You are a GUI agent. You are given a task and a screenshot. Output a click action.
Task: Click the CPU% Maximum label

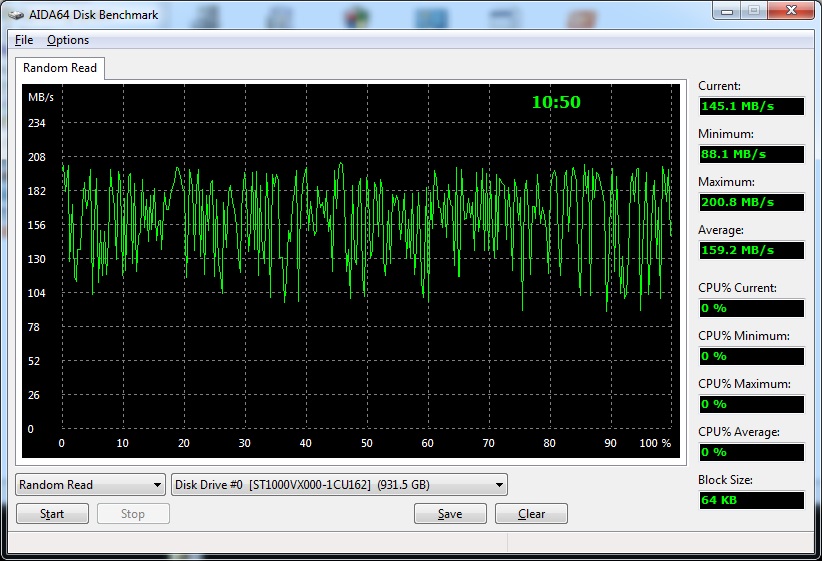tap(744, 384)
